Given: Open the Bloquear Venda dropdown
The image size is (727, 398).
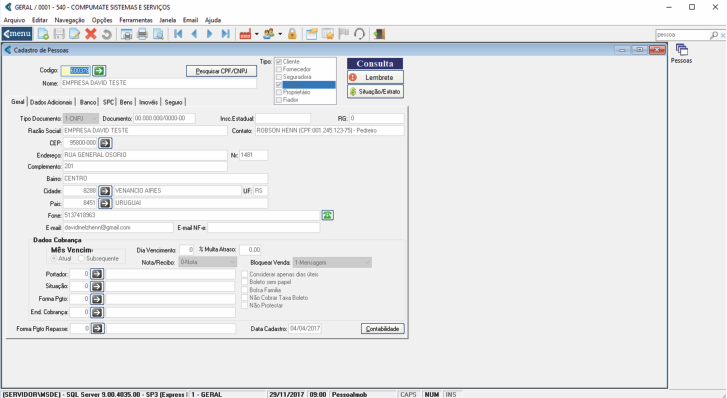Looking at the screenshot, I should click(x=332, y=263).
